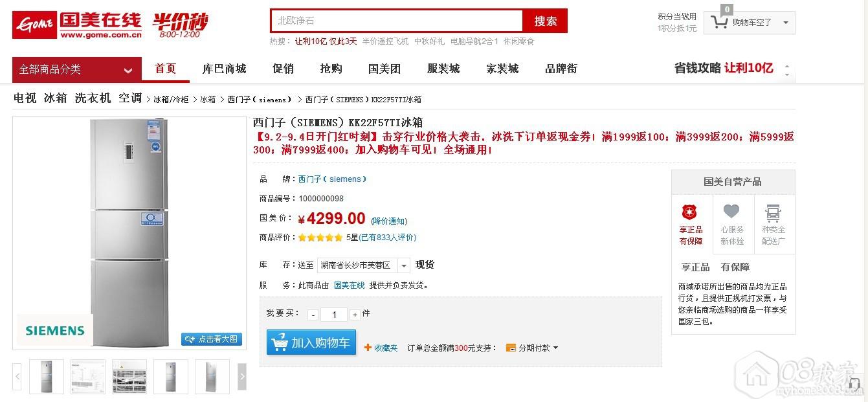
Task: Click the Gome logo at top left
Action: coord(76,25)
